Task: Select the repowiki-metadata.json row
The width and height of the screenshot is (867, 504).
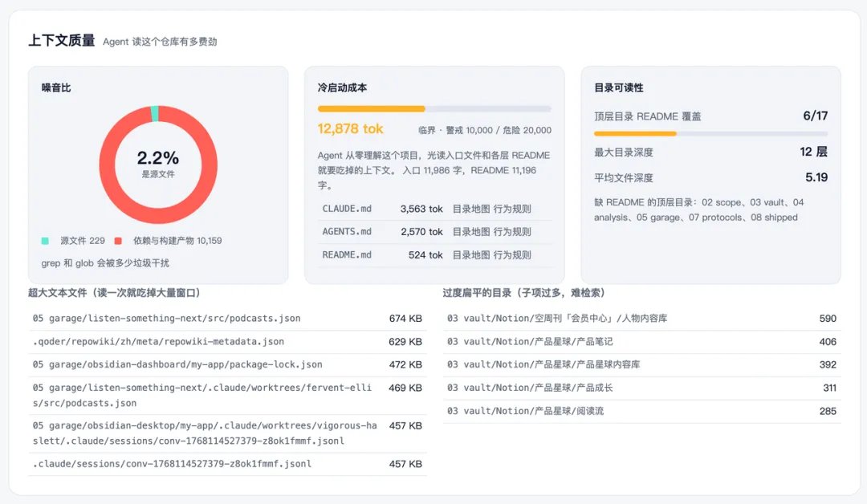Action: tap(227, 342)
